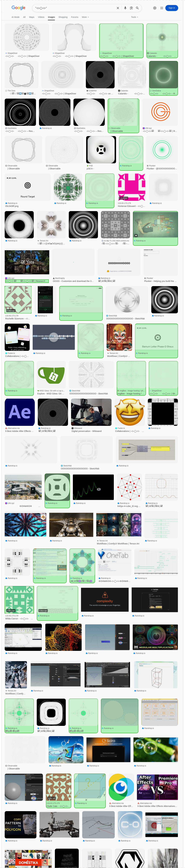This screenshot has width=185, height=868.
Task: Open '9 Best Adobe After Effects Alternatives' link
Action: [x=157, y=806]
